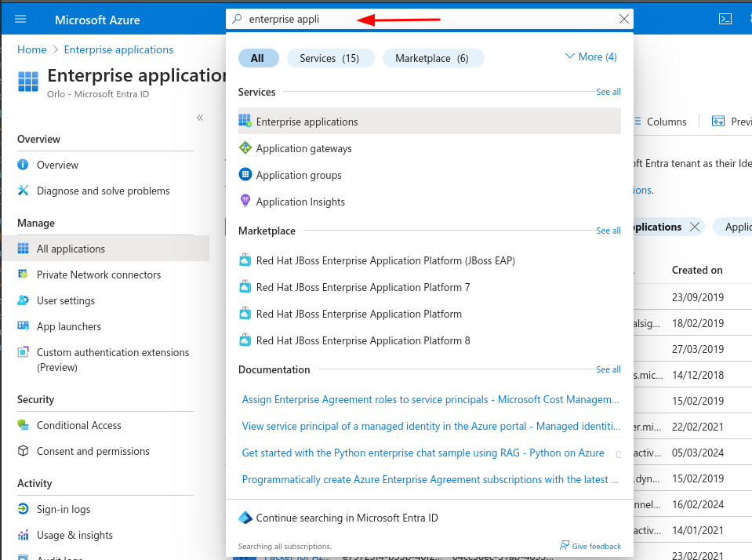
Task: Open Diagnose and solve problems
Action: (103, 191)
